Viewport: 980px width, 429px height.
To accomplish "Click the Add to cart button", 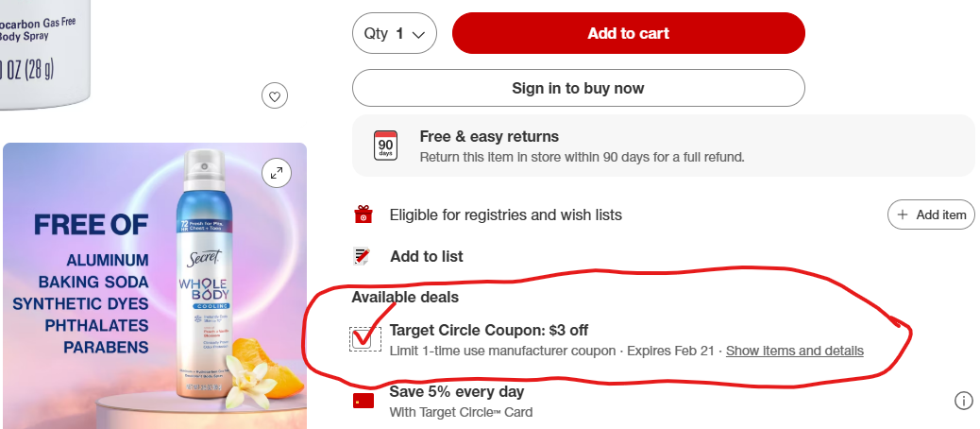I will coord(628,34).
